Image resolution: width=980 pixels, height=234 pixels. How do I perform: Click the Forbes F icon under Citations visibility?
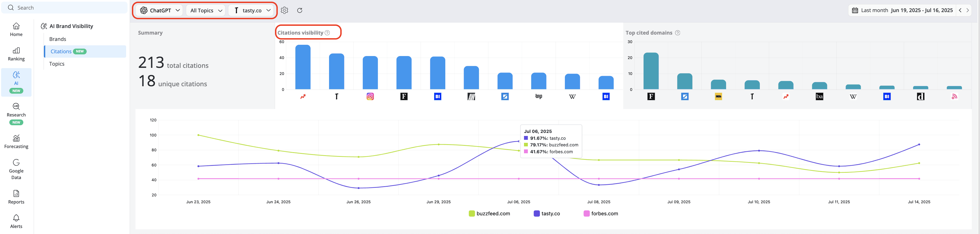click(x=404, y=96)
